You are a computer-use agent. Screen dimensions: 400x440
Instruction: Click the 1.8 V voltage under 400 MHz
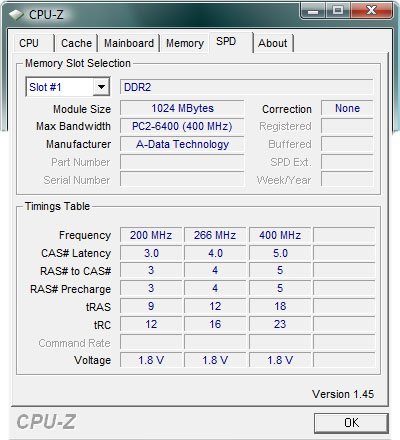(280, 360)
